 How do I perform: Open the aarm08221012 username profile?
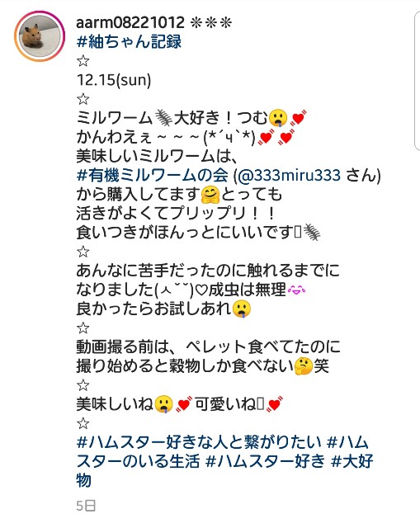coord(130,23)
